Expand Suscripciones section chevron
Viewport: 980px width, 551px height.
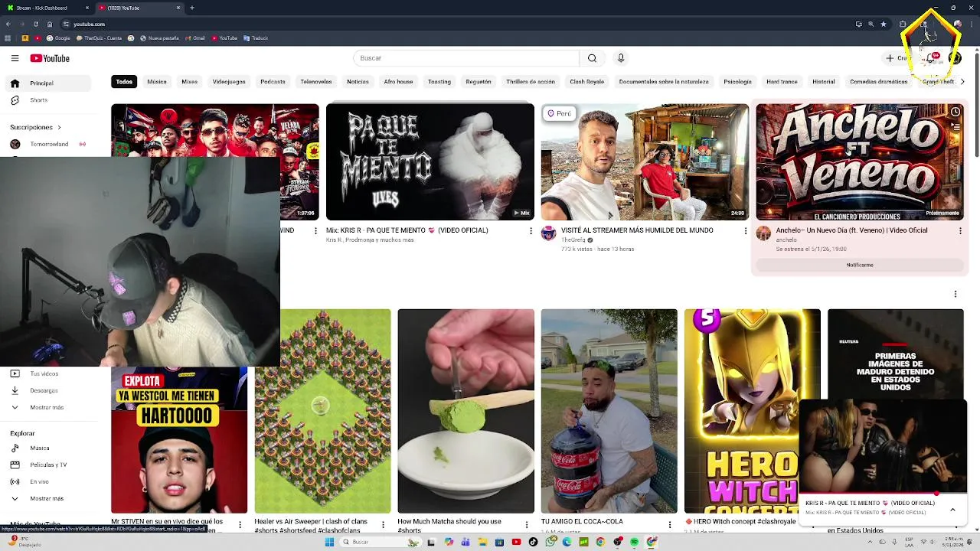click(59, 127)
